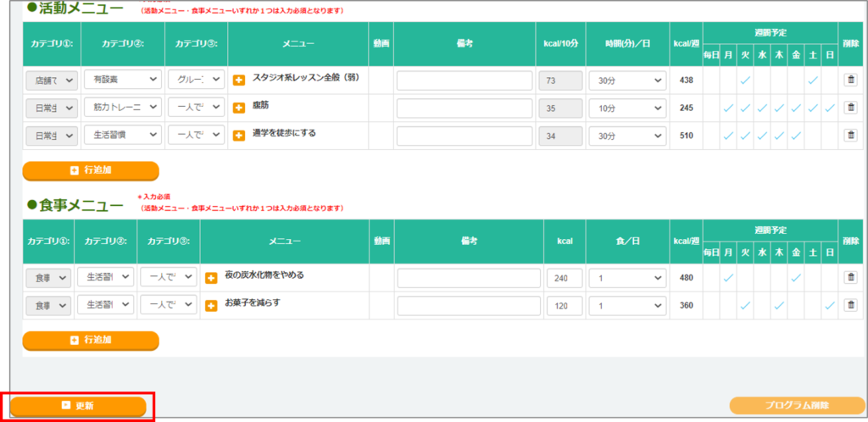Click 行追加 button under activity menu
Viewport: 868px width, 422px height.
(x=91, y=170)
